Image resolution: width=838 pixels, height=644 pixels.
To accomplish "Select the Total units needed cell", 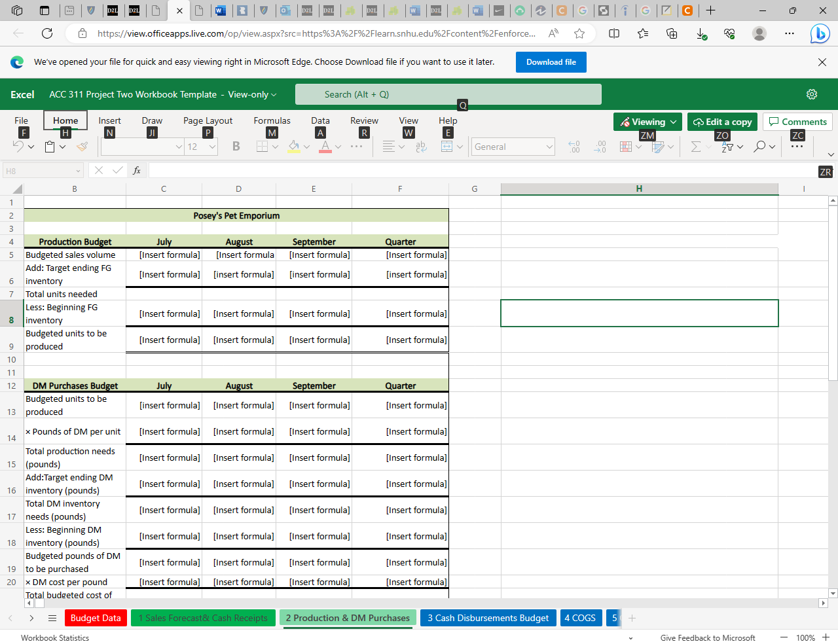I will tap(75, 294).
